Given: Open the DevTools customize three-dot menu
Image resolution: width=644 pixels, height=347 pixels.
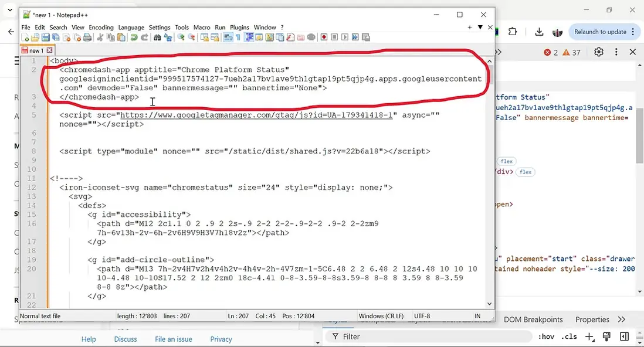Looking at the screenshot, I should tap(616, 52).
